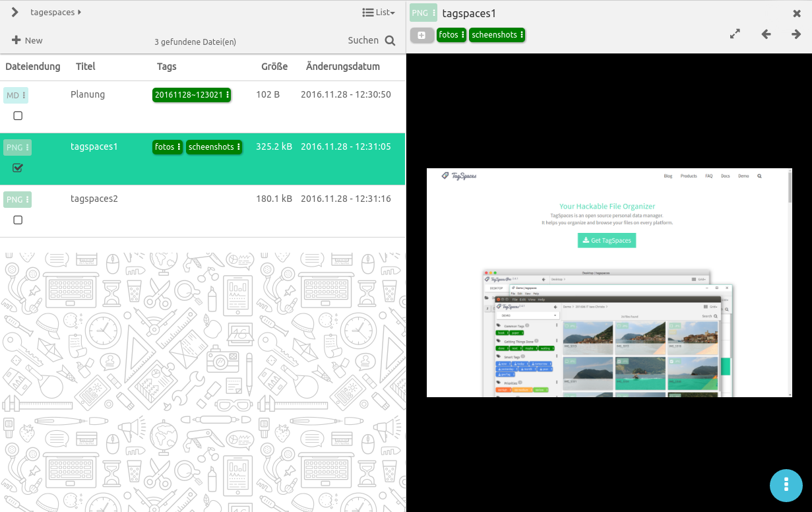Check the Planung file checkbox
The image size is (812, 512).
(x=18, y=116)
